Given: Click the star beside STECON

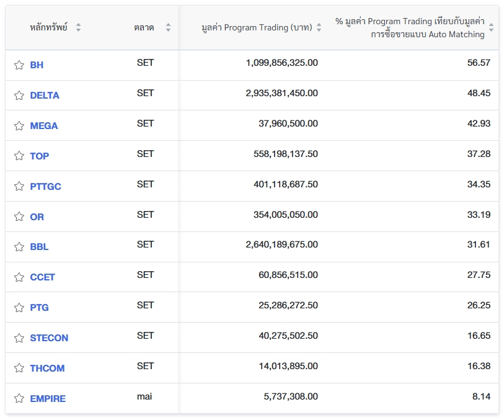Looking at the screenshot, I should pos(19,338).
